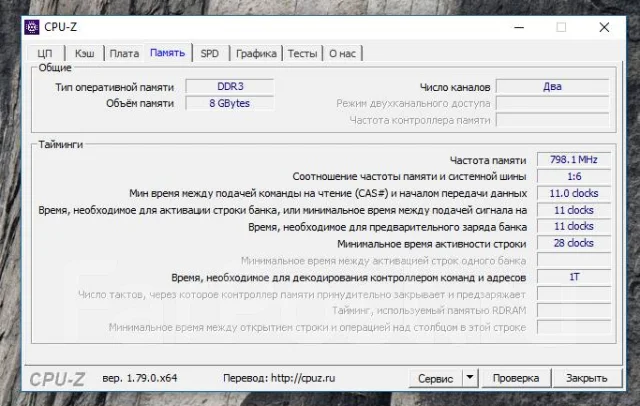Select the Память tab

pyautogui.click(x=167, y=53)
